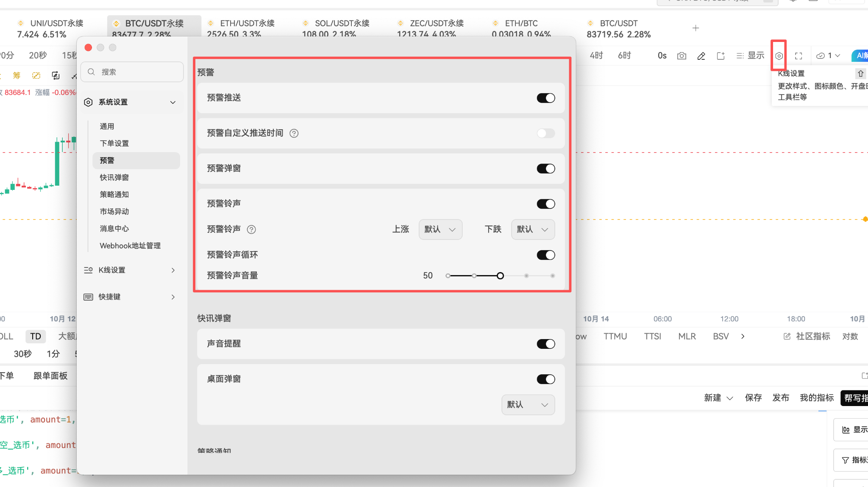Click the K线设置 sidebar list icon

click(x=88, y=270)
